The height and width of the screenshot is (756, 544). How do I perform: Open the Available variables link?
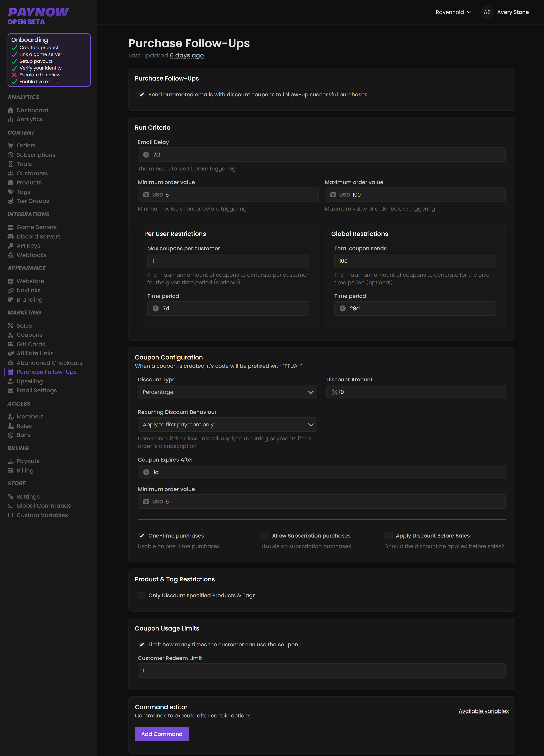(x=484, y=711)
